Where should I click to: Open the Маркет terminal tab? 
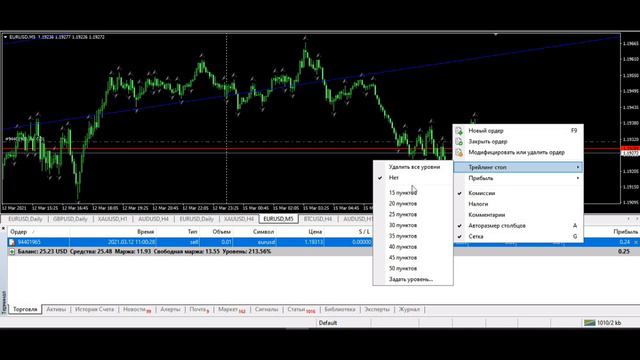pyautogui.click(x=231, y=309)
